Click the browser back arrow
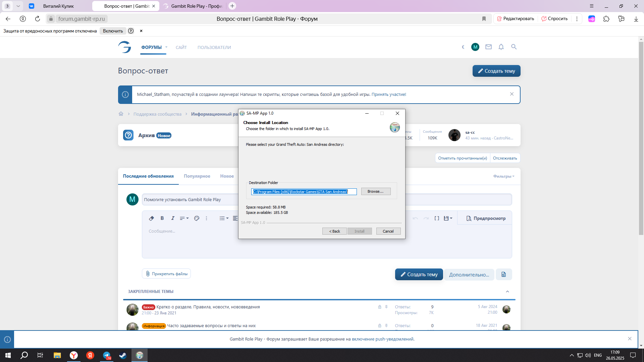The image size is (644, 362). [x=8, y=19]
